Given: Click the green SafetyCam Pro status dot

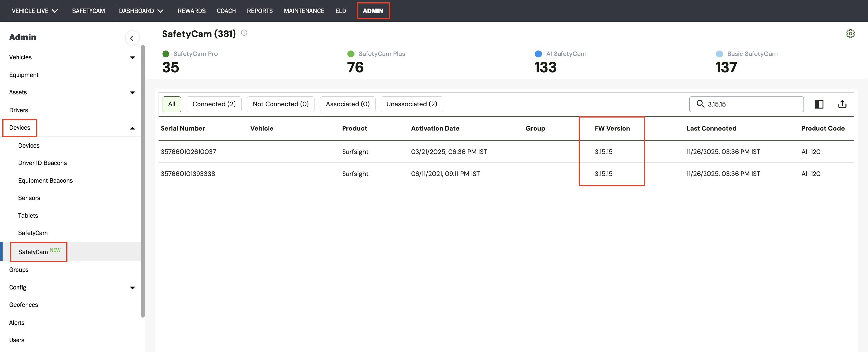Looking at the screenshot, I should tap(166, 54).
